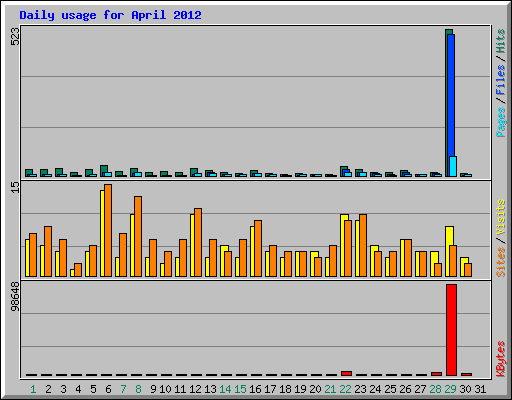The image size is (512, 400).
Task: Click day label 31 on the x-axis
Action: [480, 389]
